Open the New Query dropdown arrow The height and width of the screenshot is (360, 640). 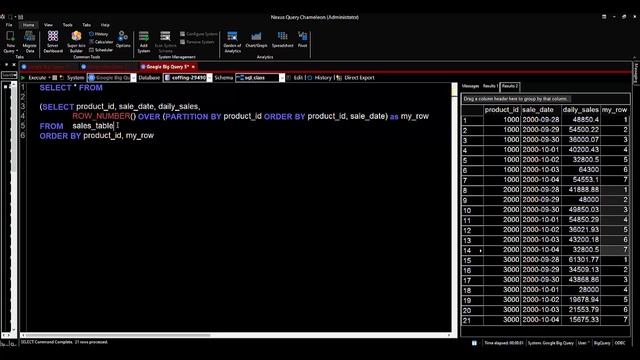pos(17,51)
